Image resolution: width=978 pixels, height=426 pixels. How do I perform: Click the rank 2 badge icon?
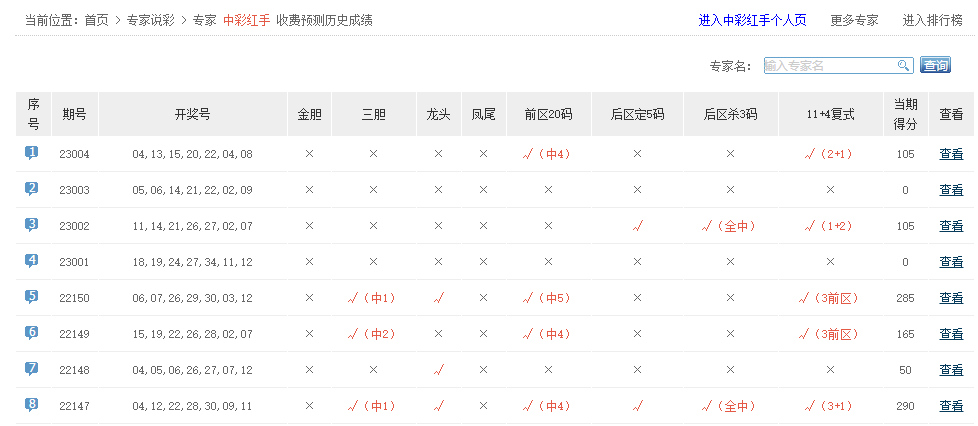pos(32,189)
